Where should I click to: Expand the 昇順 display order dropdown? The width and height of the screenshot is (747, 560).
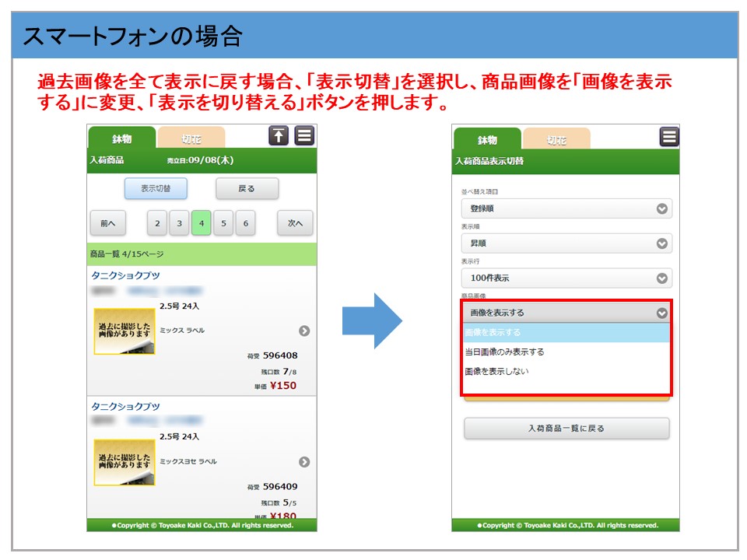tap(566, 243)
